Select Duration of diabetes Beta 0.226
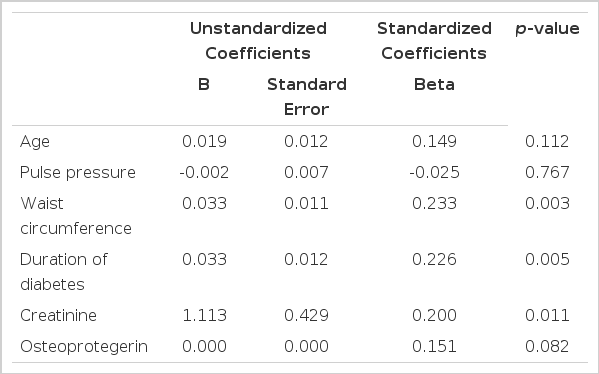This screenshot has width=599, height=374. [434, 260]
